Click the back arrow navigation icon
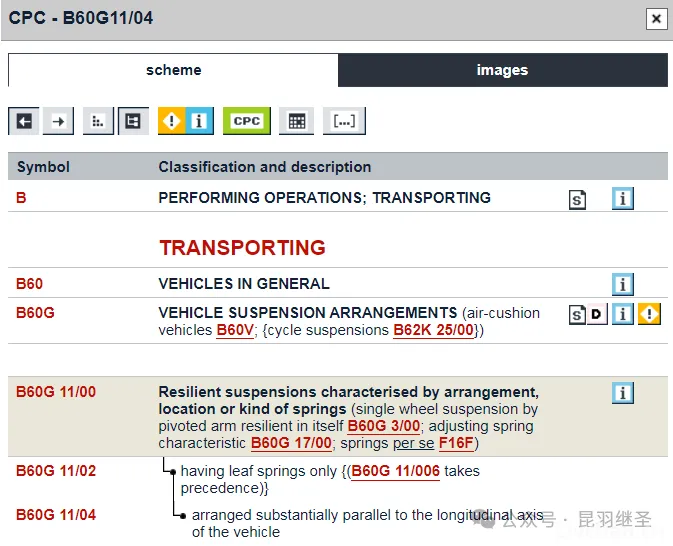The height and width of the screenshot is (546, 673). point(25,121)
